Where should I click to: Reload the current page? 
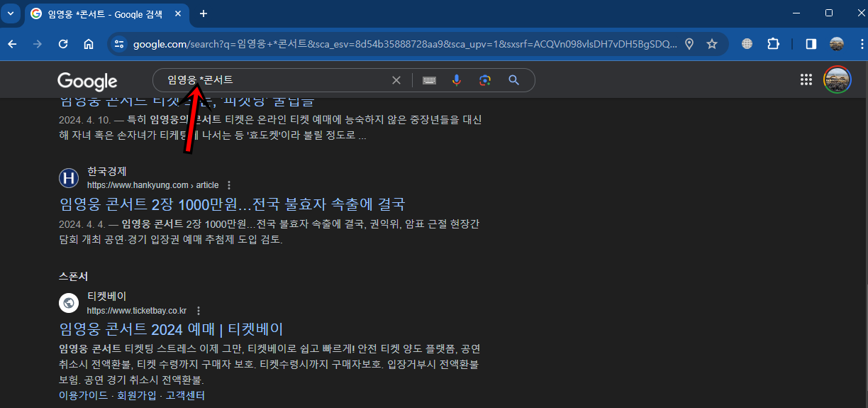[x=63, y=44]
